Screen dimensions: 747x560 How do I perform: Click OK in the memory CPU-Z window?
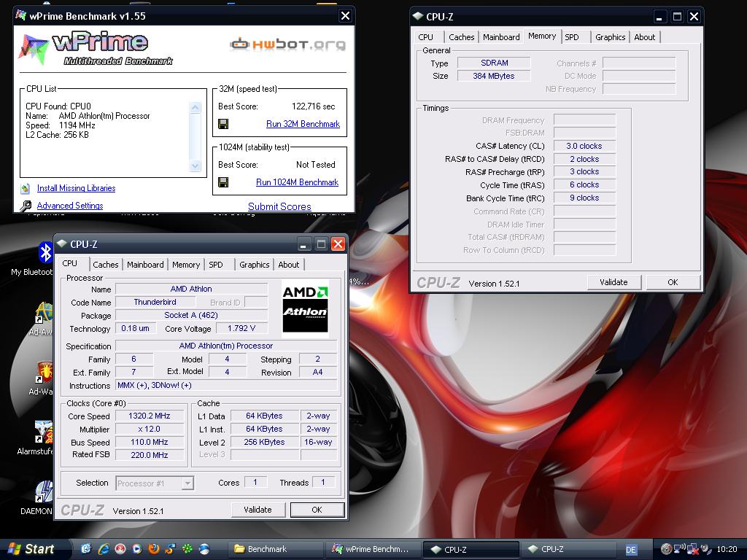[673, 282]
